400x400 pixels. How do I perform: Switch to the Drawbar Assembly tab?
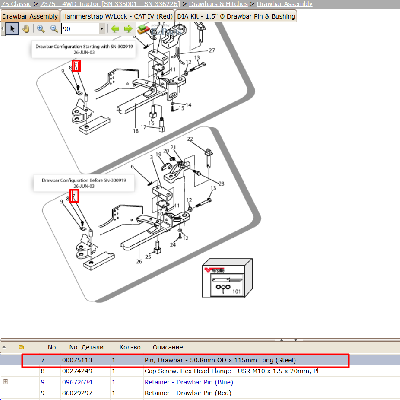pyautogui.click(x=30, y=16)
